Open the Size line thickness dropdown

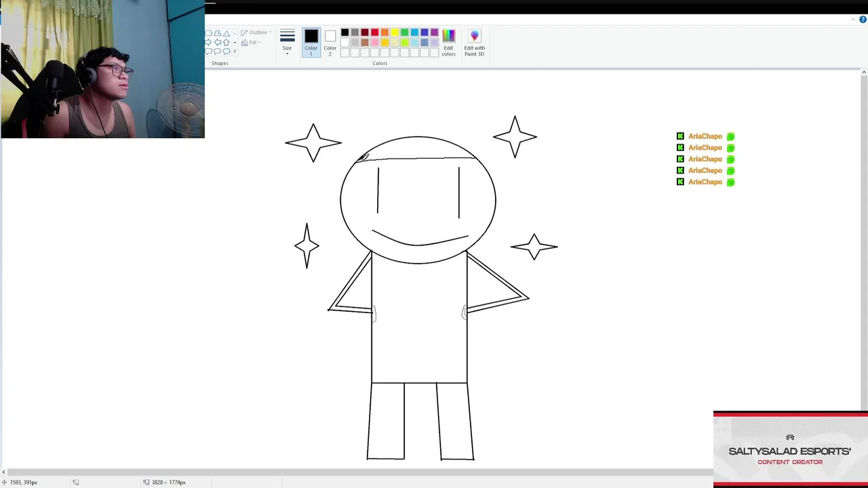[x=288, y=42]
